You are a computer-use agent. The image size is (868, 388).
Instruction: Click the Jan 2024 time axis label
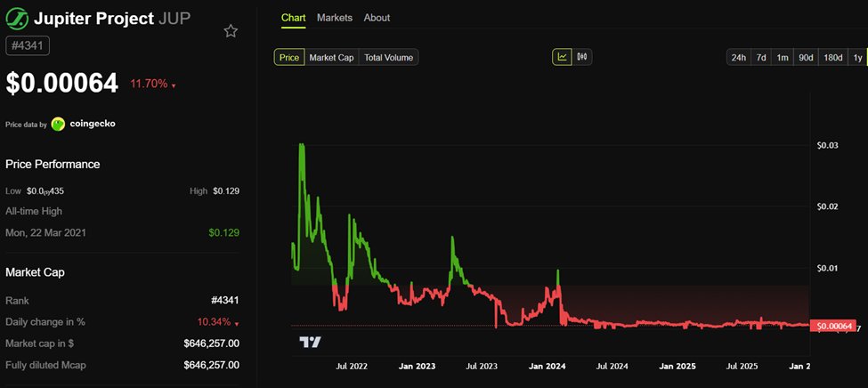(x=547, y=367)
